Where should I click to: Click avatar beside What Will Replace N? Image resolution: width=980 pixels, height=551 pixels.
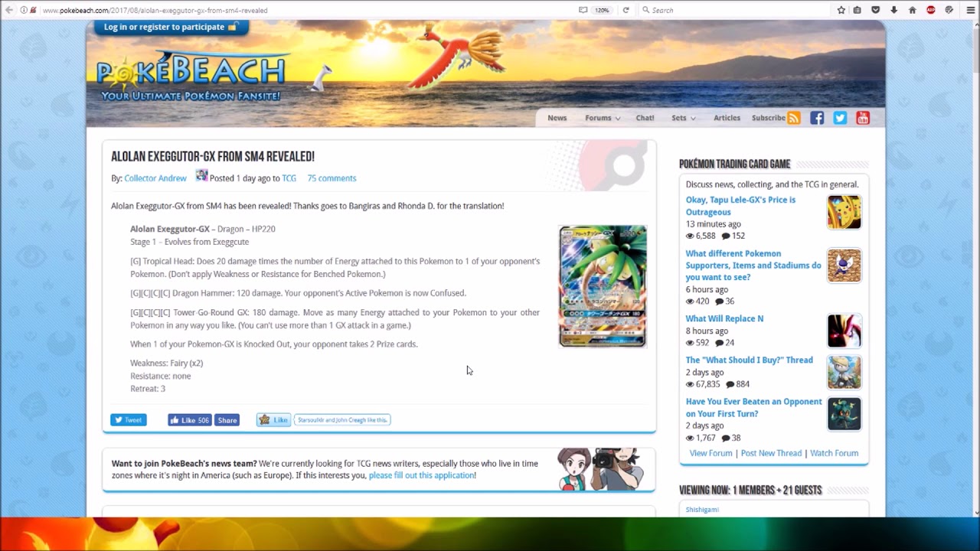(x=844, y=331)
